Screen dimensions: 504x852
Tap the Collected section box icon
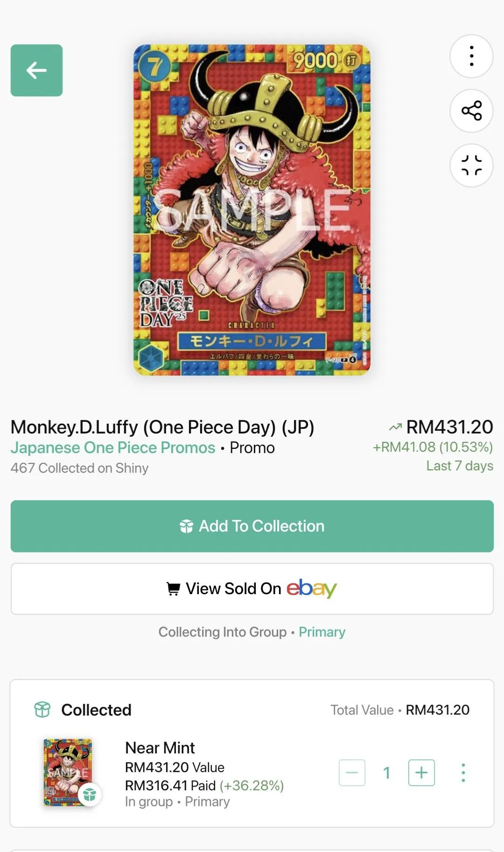pyautogui.click(x=42, y=710)
